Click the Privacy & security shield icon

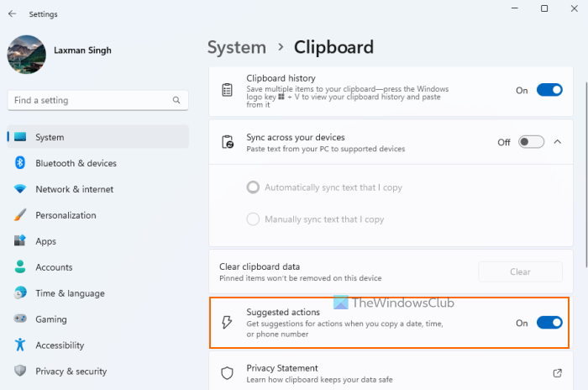20,372
